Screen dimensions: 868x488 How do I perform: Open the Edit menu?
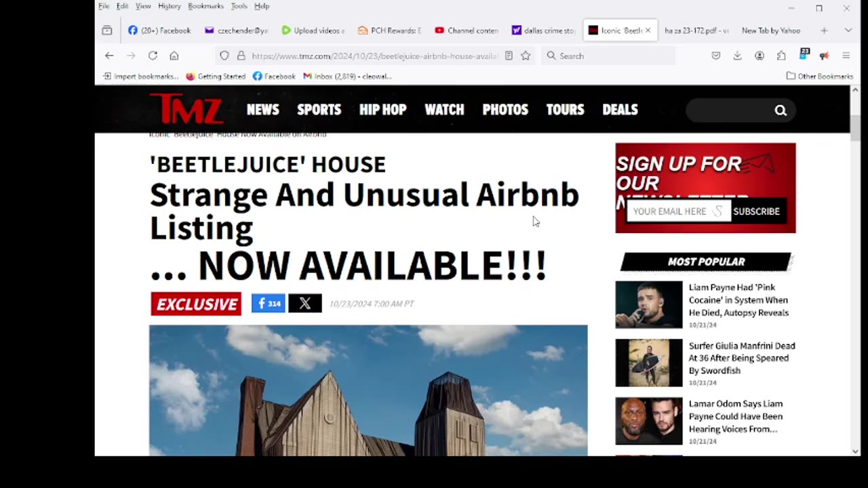pyautogui.click(x=122, y=6)
